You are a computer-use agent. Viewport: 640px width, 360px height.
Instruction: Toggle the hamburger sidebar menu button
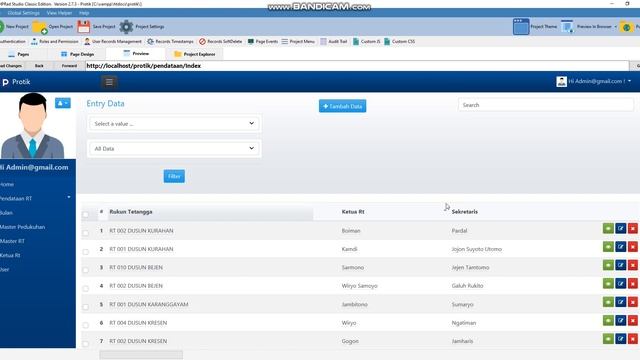(x=109, y=82)
